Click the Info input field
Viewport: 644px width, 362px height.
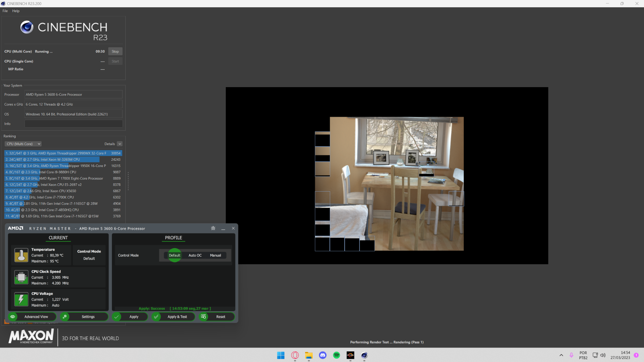click(74, 124)
